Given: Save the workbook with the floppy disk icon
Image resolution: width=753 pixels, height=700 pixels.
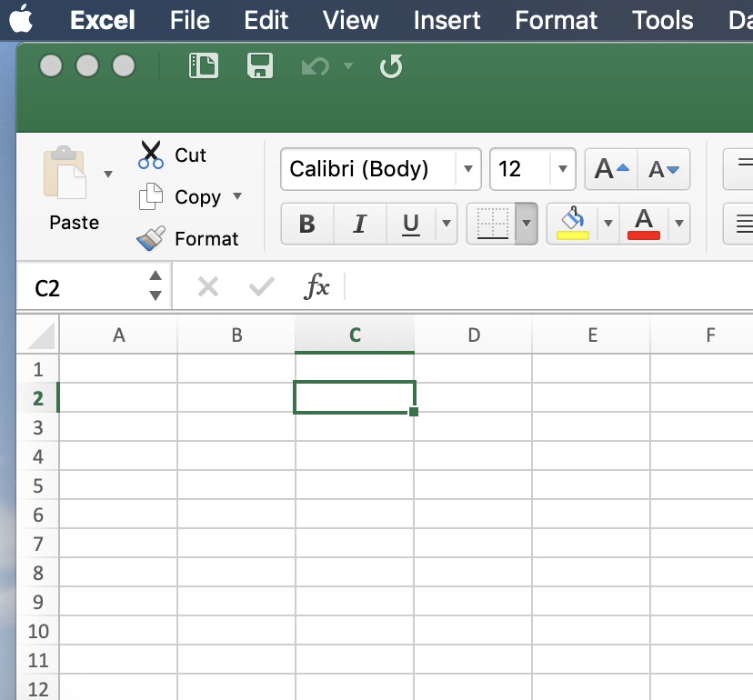Looking at the screenshot, I should click(x=260, y=65).
